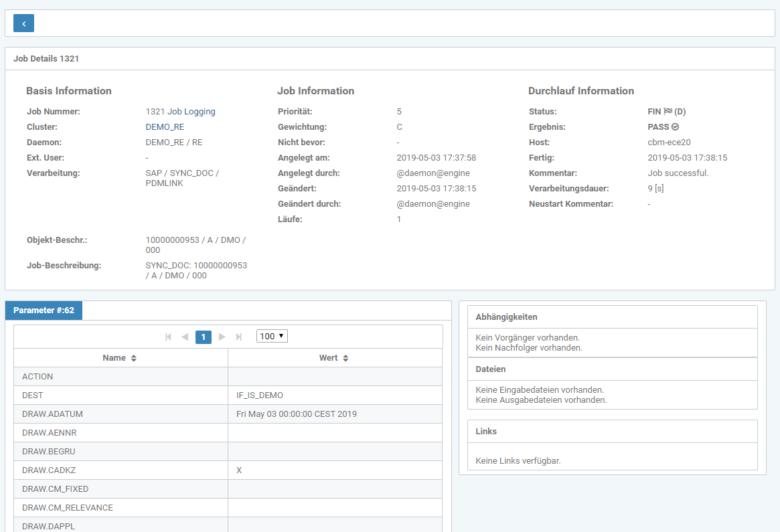Select page 1 in paginator
The height and width of the screenshot is (532, 780).
pos(204,337)
